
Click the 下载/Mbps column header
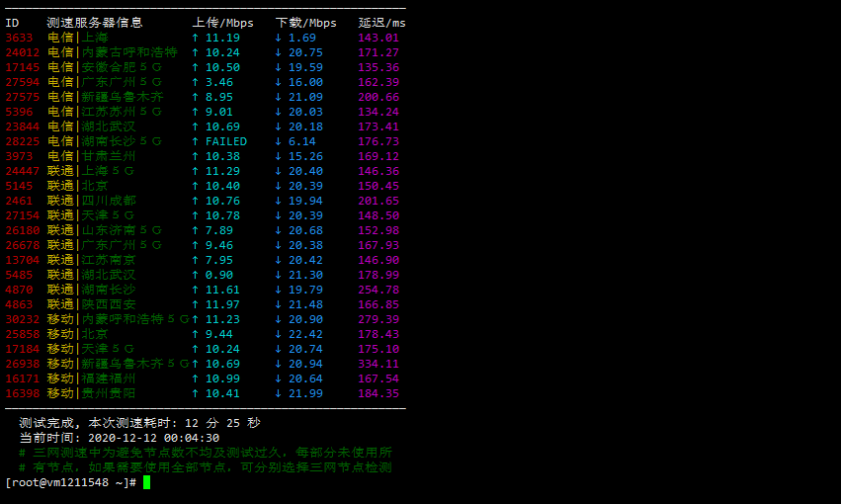(x=305, y=23)
